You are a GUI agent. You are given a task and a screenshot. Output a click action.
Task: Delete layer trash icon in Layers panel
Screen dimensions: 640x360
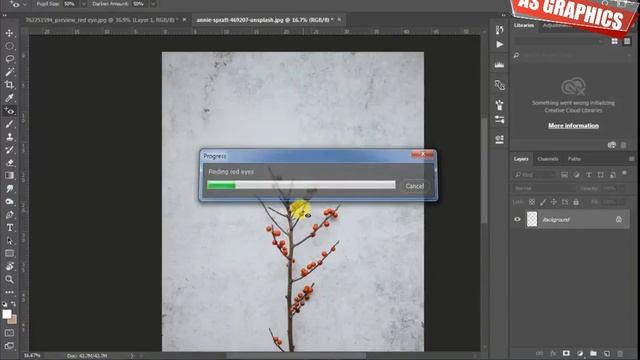620,353
